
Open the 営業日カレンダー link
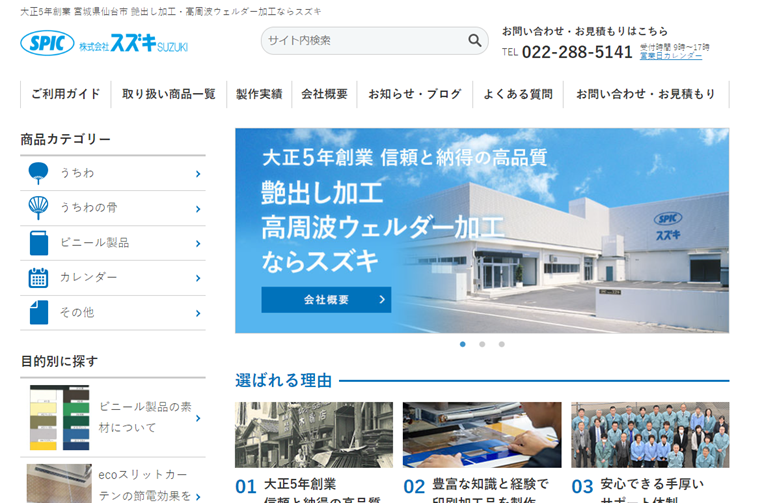click(x=671, y=56)
